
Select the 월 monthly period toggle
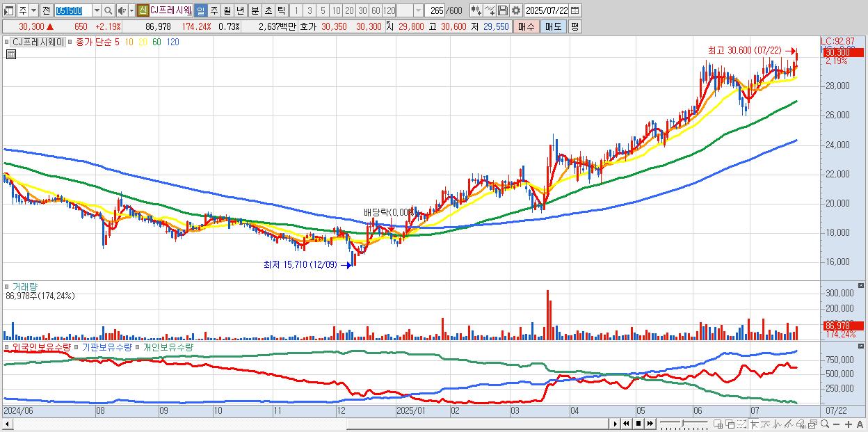coord(227,11)
